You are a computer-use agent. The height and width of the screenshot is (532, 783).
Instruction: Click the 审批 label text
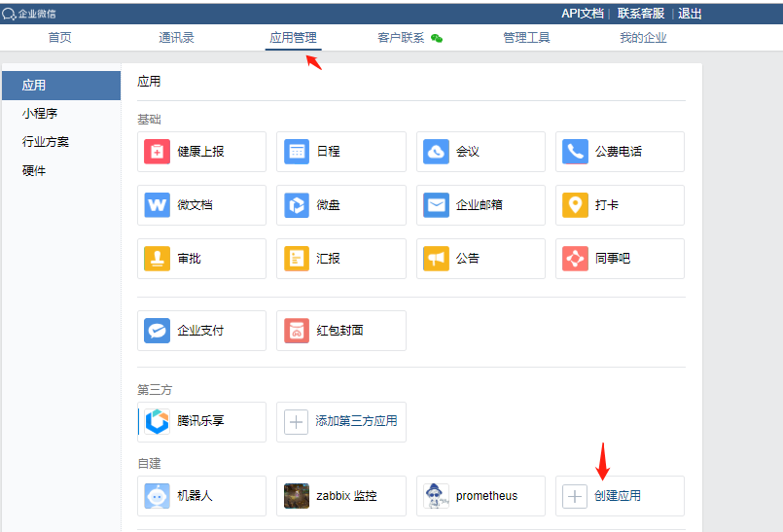189,259
